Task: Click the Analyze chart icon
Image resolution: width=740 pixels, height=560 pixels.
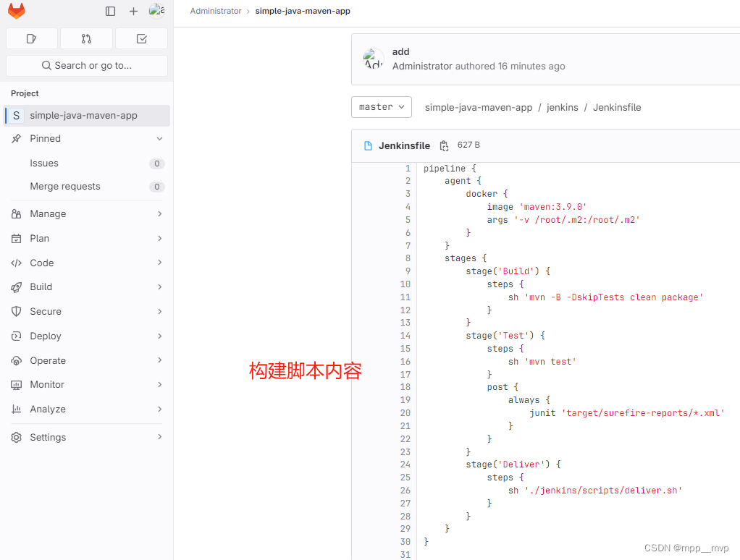Action: point(17,410)
